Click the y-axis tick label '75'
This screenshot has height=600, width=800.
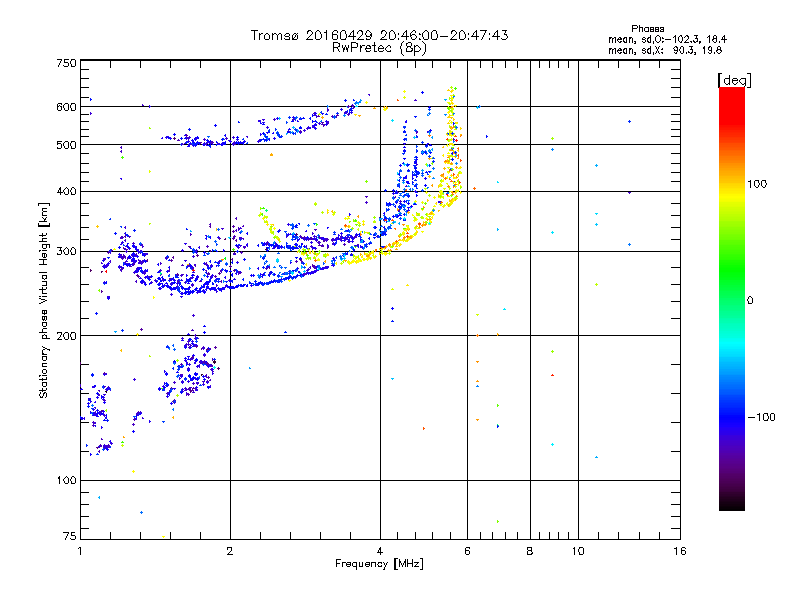click(x=70, y=536)
